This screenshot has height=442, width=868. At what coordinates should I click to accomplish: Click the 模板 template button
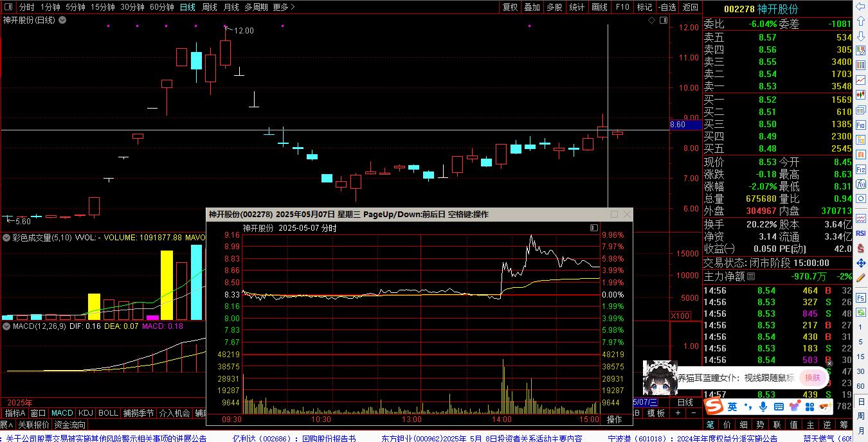click(x=656, y=413)
